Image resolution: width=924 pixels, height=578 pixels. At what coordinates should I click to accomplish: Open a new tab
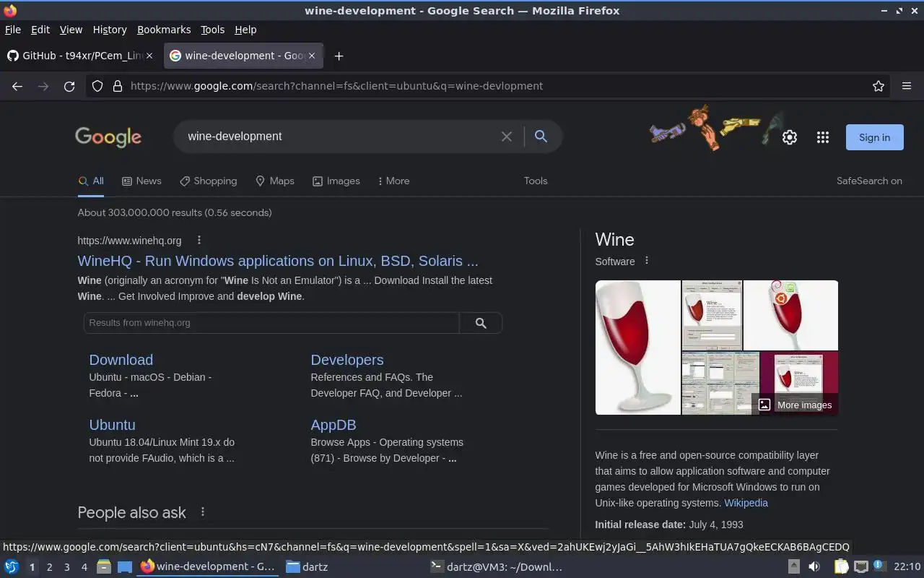click(x=339, y=56)
